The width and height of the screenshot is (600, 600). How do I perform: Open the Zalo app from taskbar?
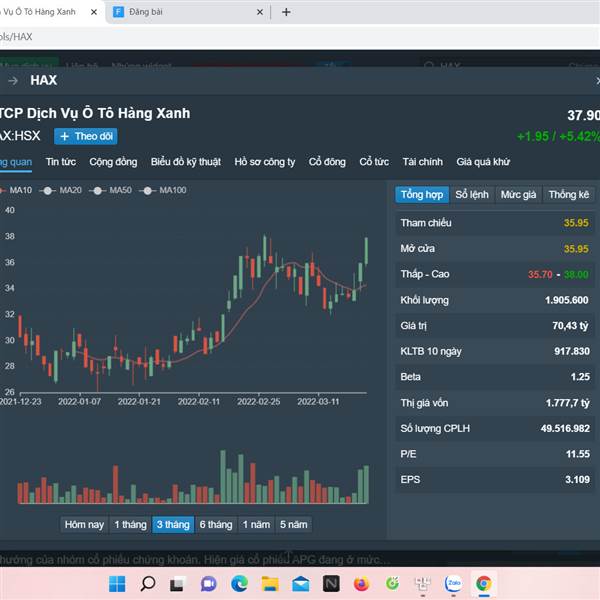(x=453, y=584)
